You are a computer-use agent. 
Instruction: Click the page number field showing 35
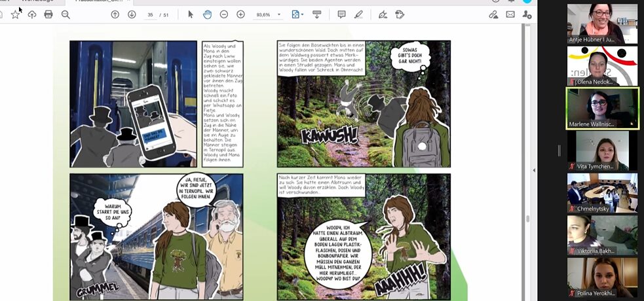pyautogui.click(x=150, y=15)
